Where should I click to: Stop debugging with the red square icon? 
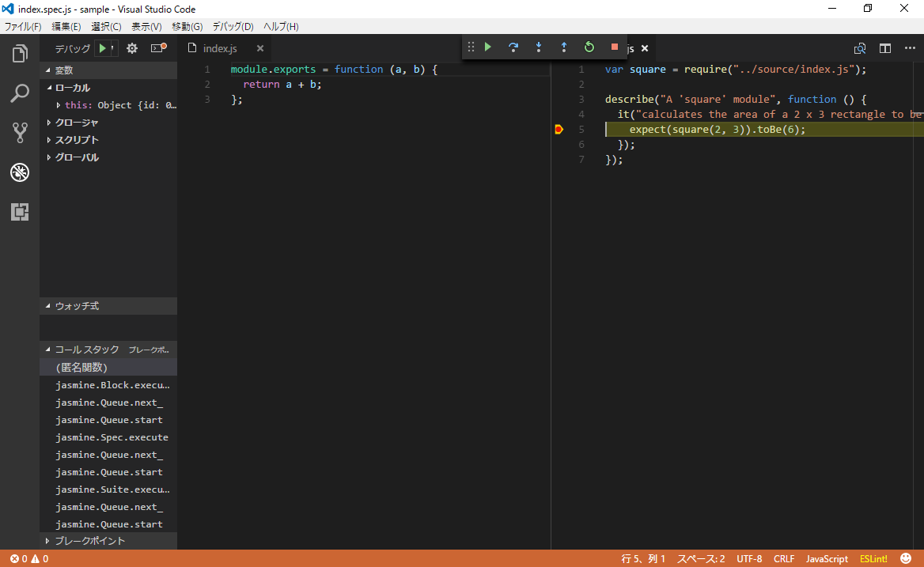pos(614,47)
